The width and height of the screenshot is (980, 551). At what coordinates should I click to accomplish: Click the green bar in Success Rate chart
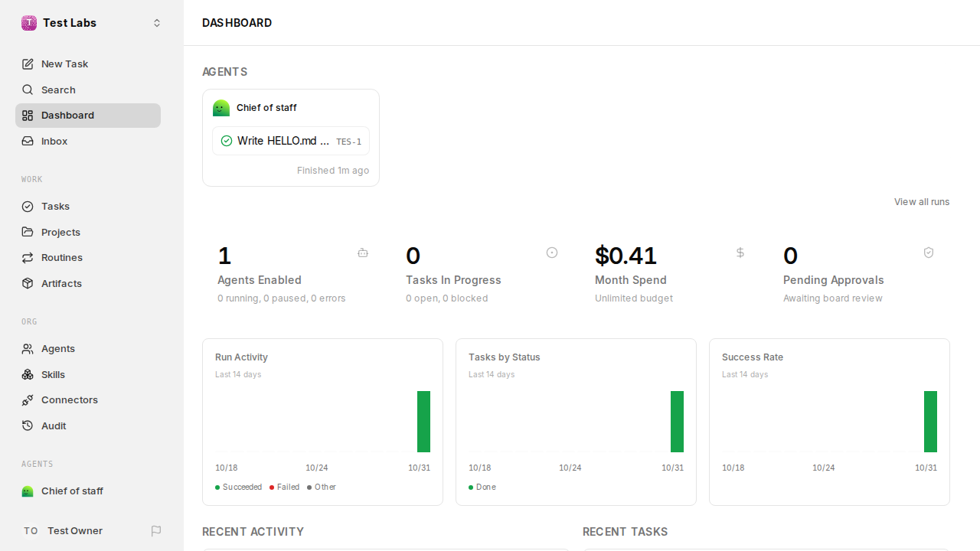tap(930, 422)
